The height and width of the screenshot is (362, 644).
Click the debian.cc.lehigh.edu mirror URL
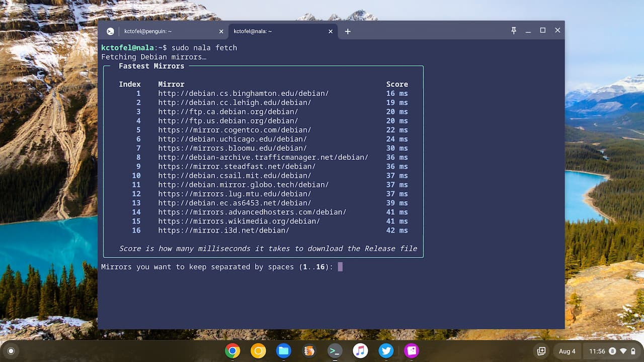coord(234,103)
